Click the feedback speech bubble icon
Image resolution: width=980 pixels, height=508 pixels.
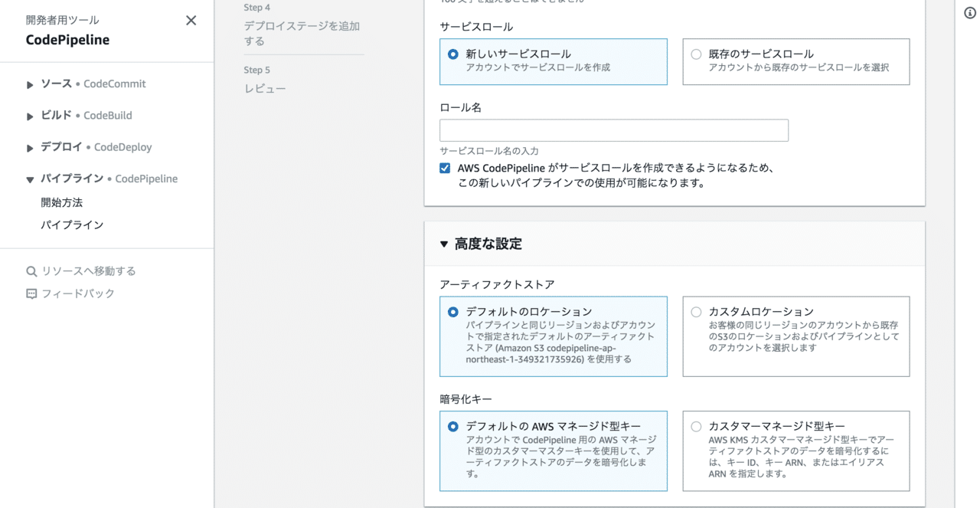(31, 293)
